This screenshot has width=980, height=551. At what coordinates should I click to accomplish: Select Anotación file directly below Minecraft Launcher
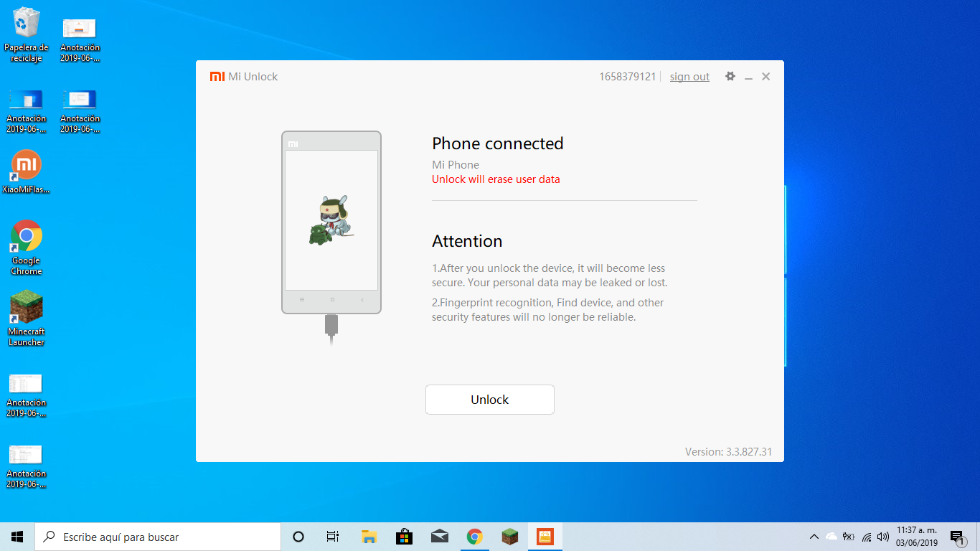pyautogui.click(x=27, y=395)
